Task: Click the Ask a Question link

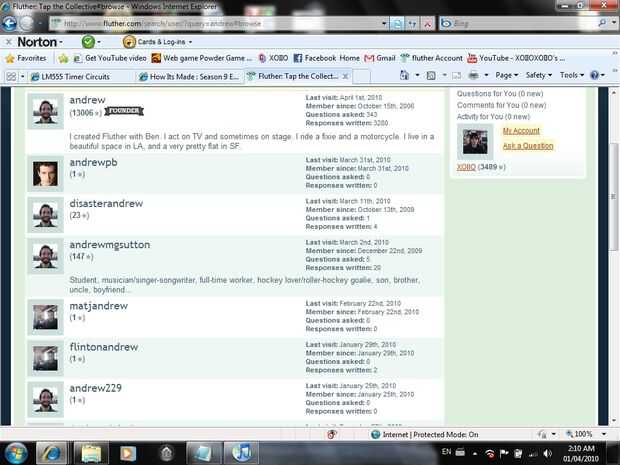Action: pyautogui.click(x=528, y=146)
